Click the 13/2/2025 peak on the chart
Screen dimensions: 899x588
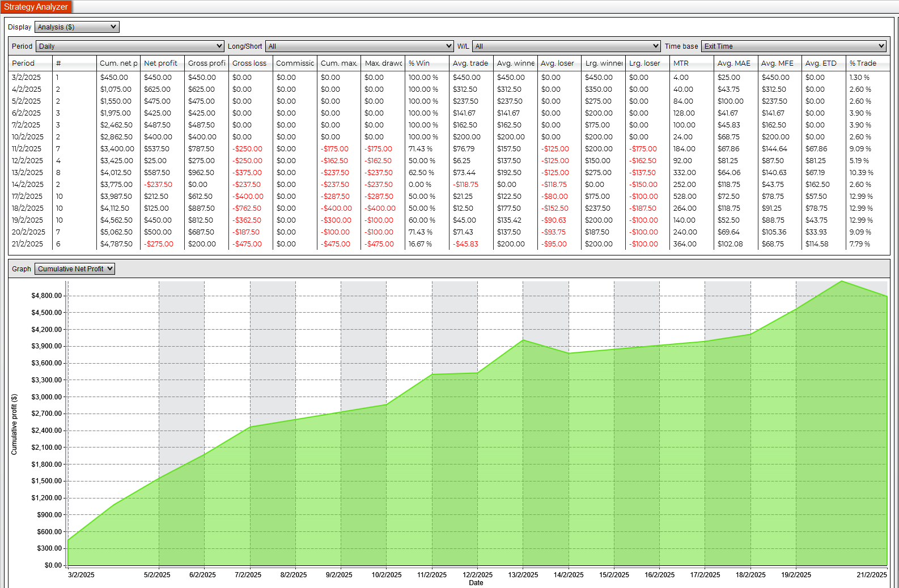coord(523,340)
